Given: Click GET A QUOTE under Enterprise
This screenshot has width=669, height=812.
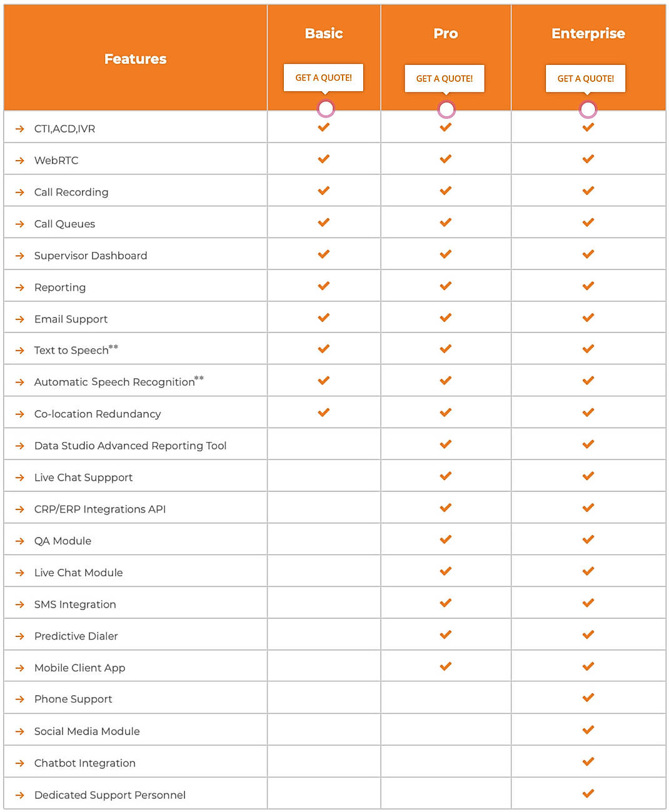Looking at the screenshot, I should [586, 78].
